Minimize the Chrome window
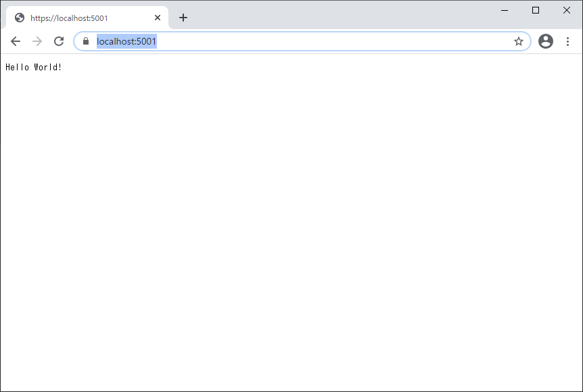The width and height of the screenshot is (583, 392). 504,10
